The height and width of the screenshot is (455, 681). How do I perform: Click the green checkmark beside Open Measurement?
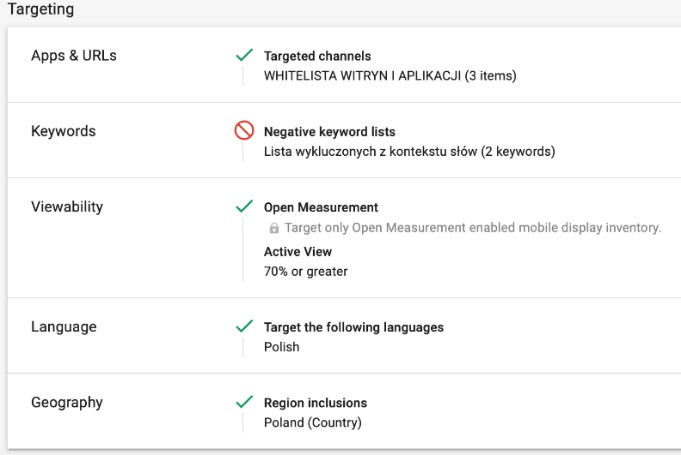coord(244,207)
